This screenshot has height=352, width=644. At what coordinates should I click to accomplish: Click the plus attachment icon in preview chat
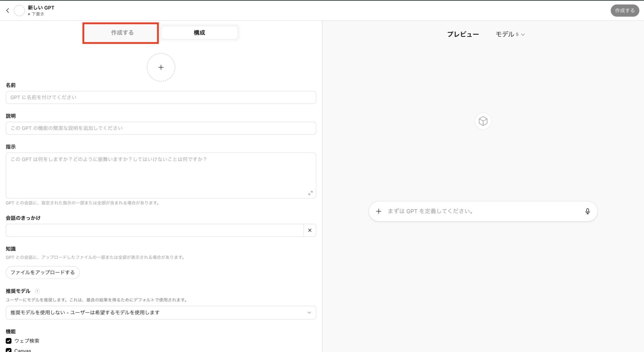(x=379, y=211)
